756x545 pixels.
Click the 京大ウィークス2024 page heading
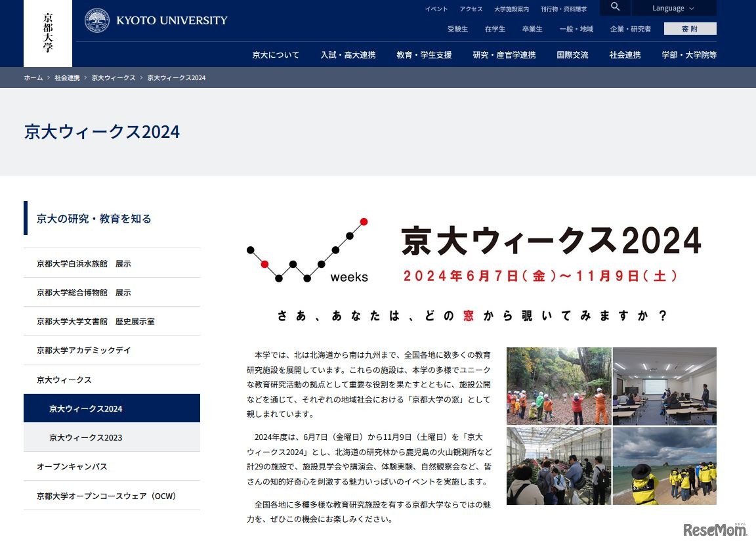pos(102,132)
